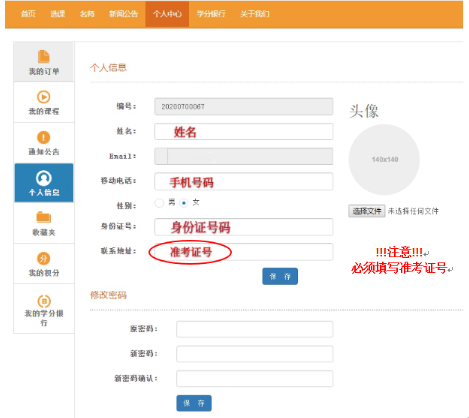Open 学分银行 in top navigation
469x418 pixels.
pyautogui.click(x=211, y=14)
